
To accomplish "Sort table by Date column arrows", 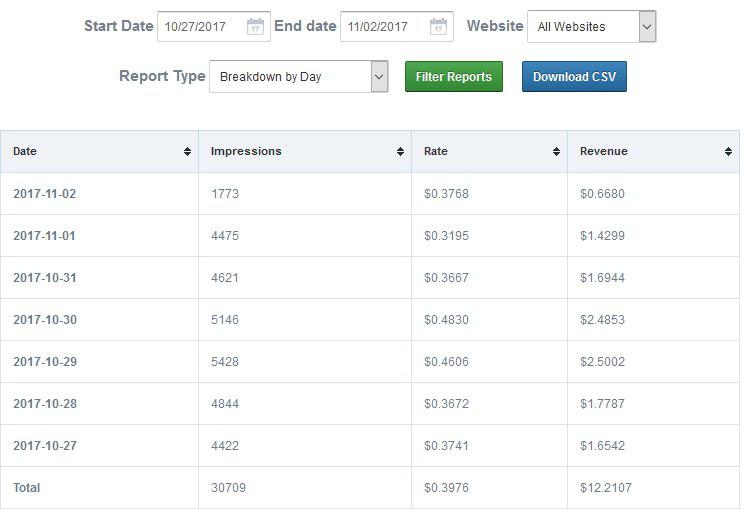I will [x=187, y=152].
